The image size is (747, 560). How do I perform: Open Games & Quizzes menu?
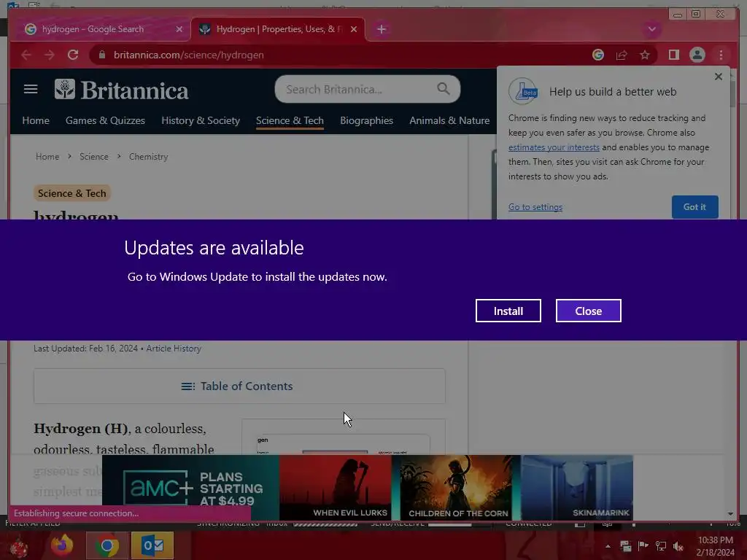105,120
